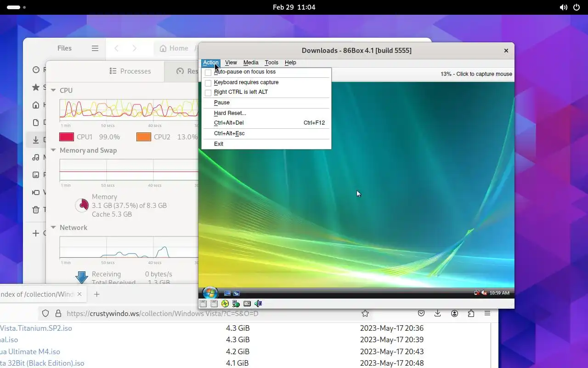
Task: Collapse the Network section in System Monitor
Action: (x=53, y=228)
